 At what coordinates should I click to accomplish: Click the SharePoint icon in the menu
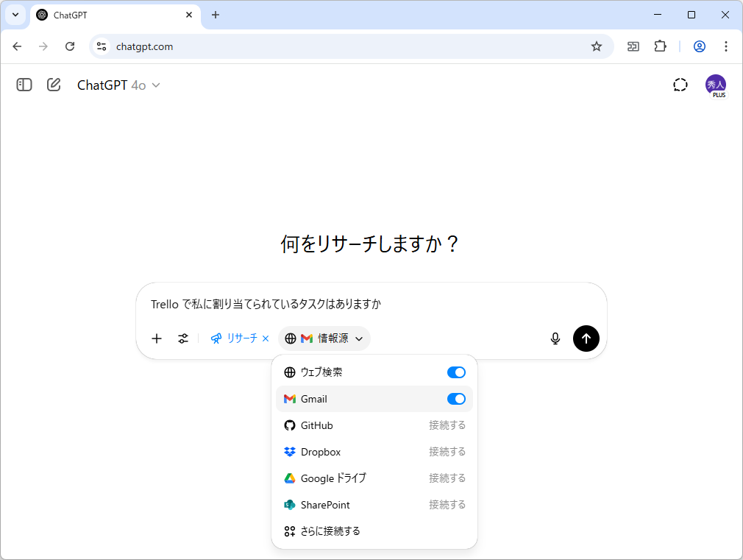pyautogui.click(x=289, y=505)
